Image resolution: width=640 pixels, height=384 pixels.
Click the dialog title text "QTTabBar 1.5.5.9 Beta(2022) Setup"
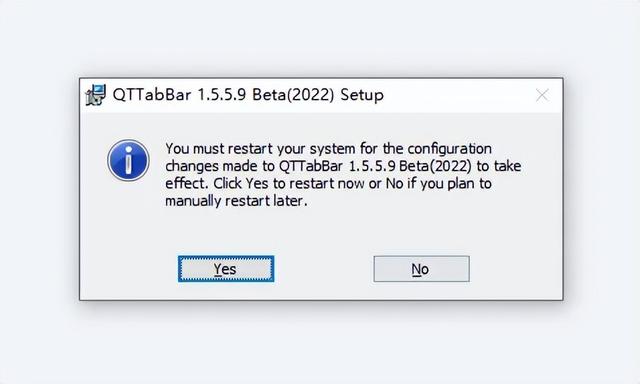click(x=248, y=95)
